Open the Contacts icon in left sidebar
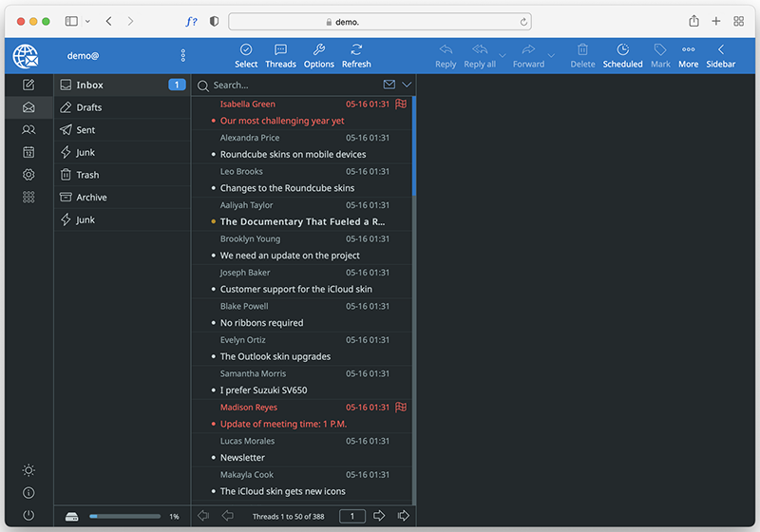760x532 pixels. [x=28, y=130]
